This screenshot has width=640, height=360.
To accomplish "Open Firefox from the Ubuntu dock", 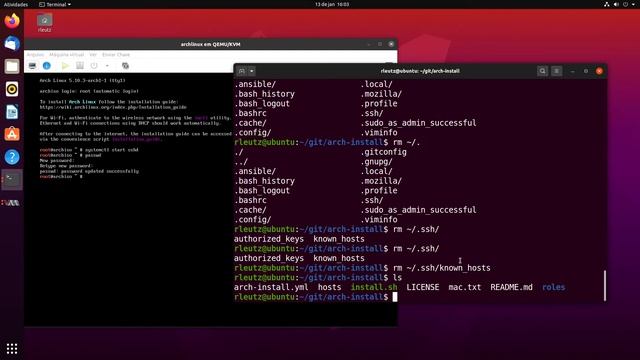I will coord(12,20).
